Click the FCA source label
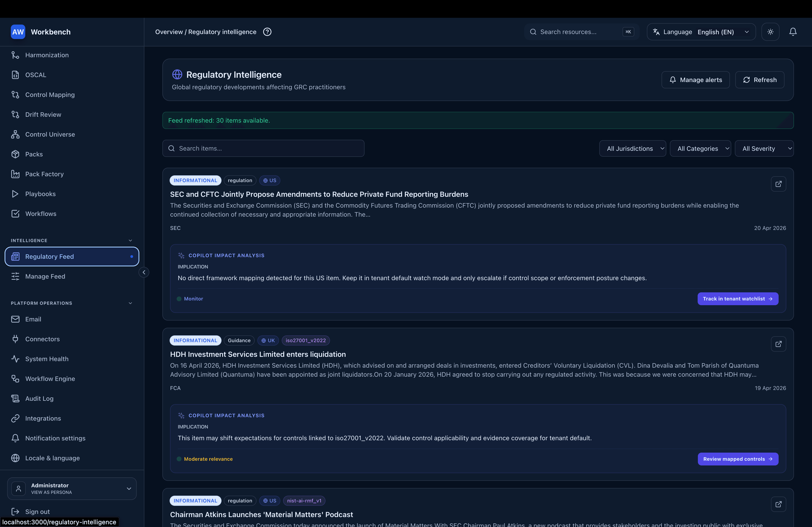812x527 pixels. (x=175, y=388)
